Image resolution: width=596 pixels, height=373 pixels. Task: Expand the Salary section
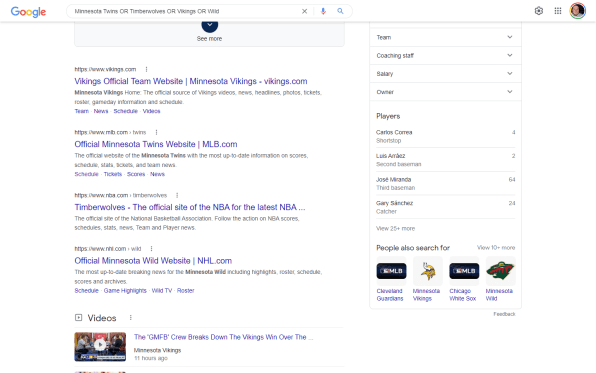(445, 74)
